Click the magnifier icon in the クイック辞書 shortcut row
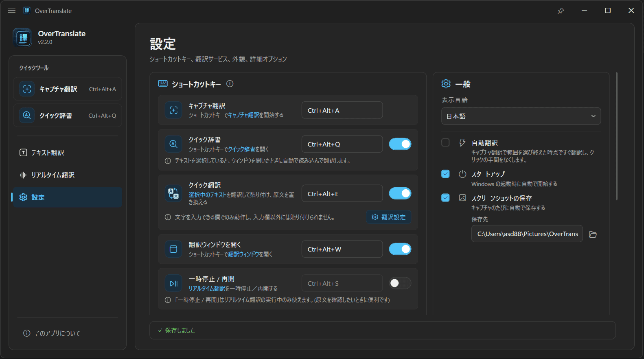 tap(173, 144)
